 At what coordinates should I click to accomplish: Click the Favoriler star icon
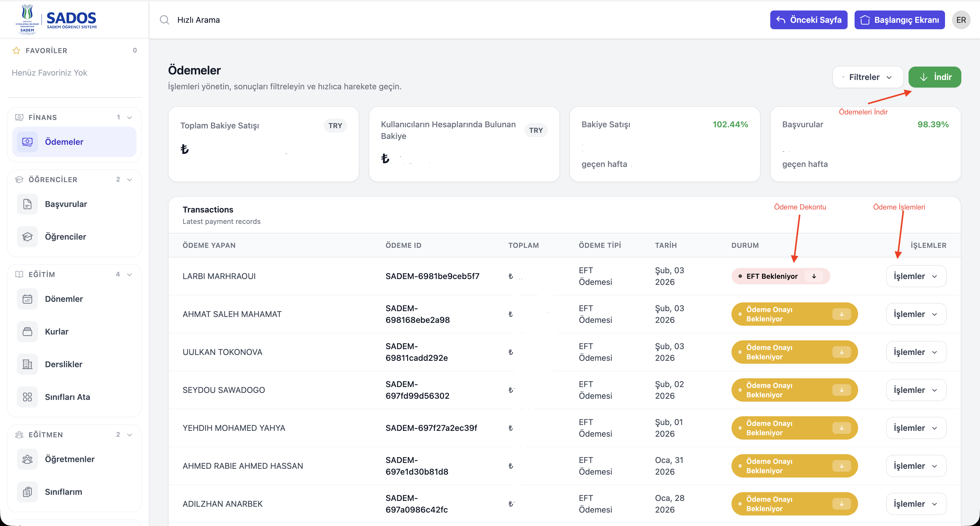tap(16, 50)
